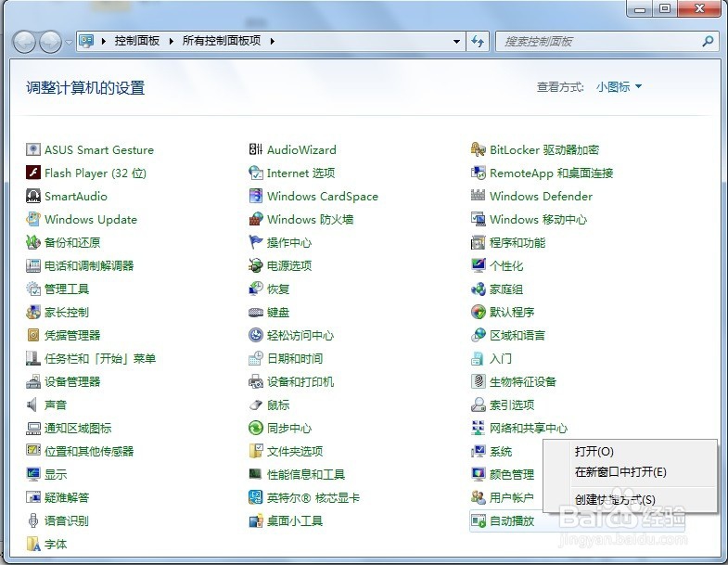Expand the arrow after 控制面板 in breadcrumb
The image size is (728, 565).
pyautogui.click(x=172, y=42)
